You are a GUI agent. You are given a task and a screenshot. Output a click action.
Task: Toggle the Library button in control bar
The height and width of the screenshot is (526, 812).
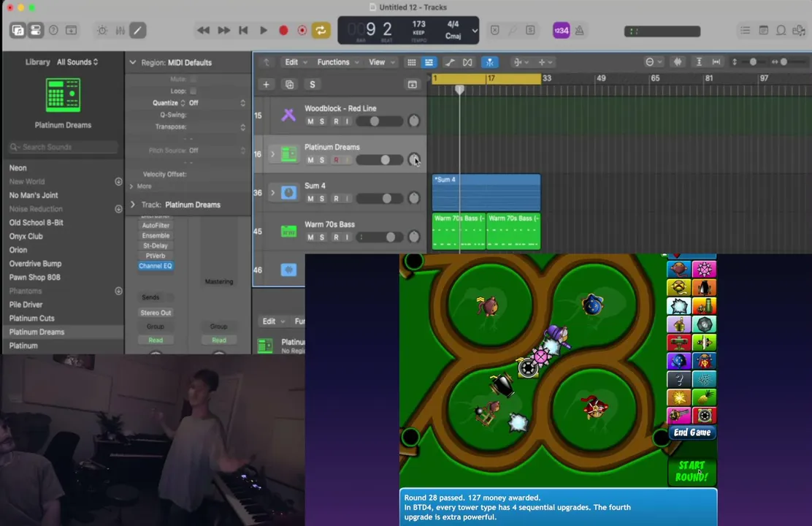pos(18,30)
